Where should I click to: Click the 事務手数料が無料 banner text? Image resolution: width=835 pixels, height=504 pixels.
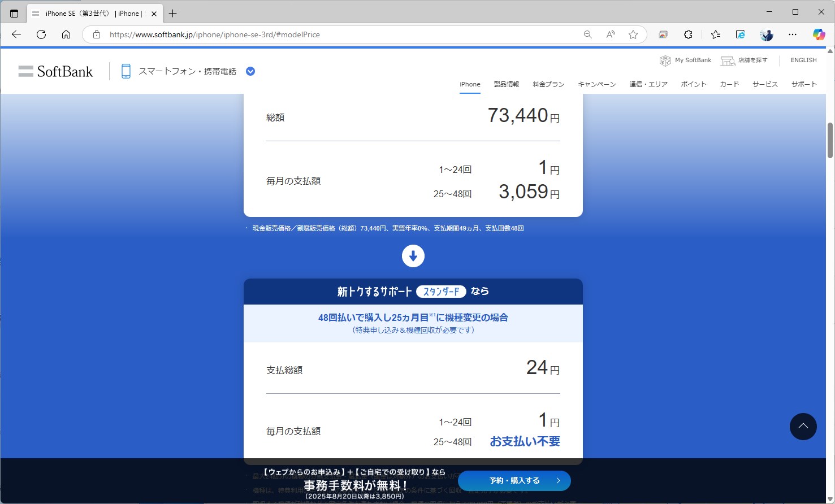[x=356, y=485]
